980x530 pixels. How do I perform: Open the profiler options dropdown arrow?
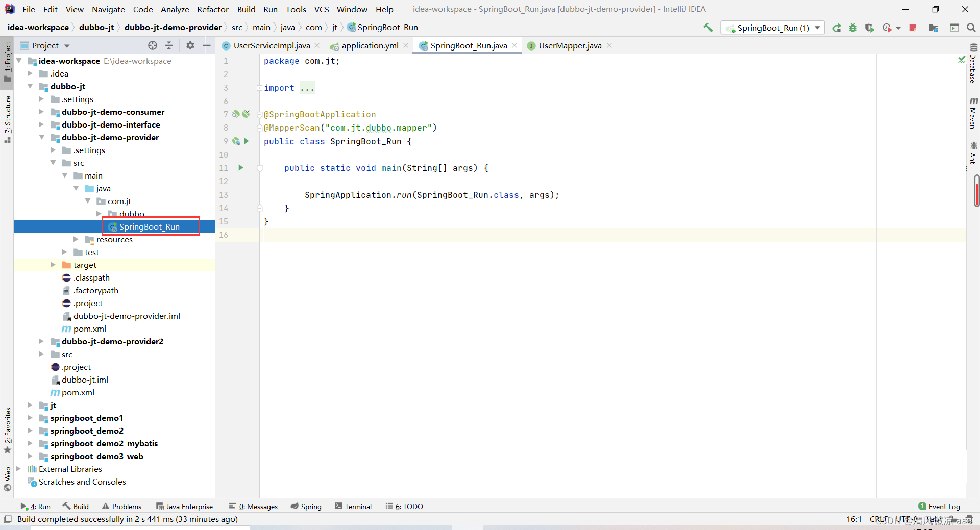click(898, 28)
